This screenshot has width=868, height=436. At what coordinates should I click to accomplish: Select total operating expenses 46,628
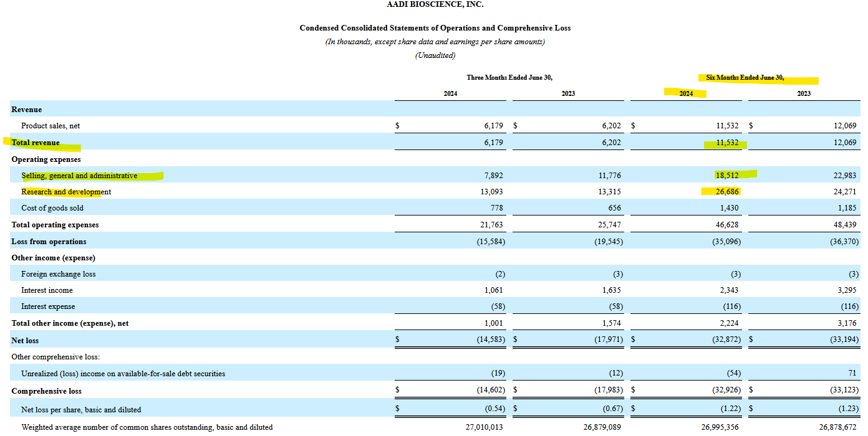coord(727,225)
